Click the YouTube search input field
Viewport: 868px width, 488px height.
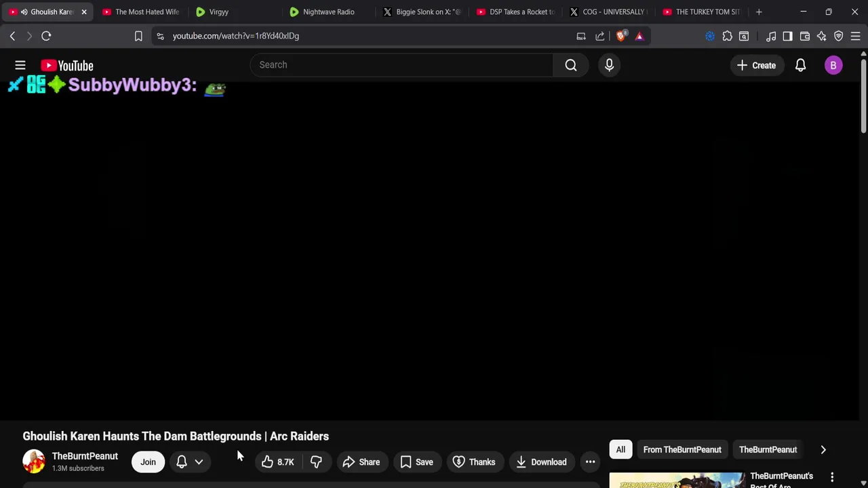tap(401, 65)
